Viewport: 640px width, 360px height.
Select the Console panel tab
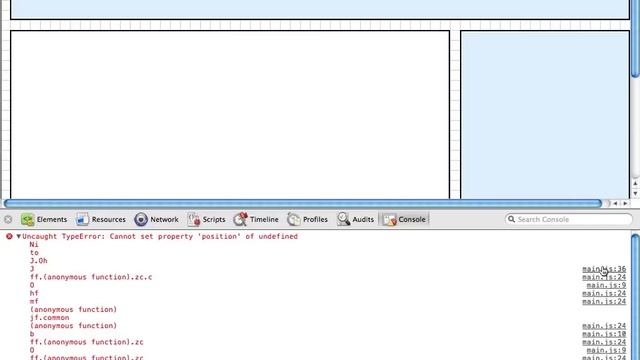pyautogui.click(x=404, y=220)
